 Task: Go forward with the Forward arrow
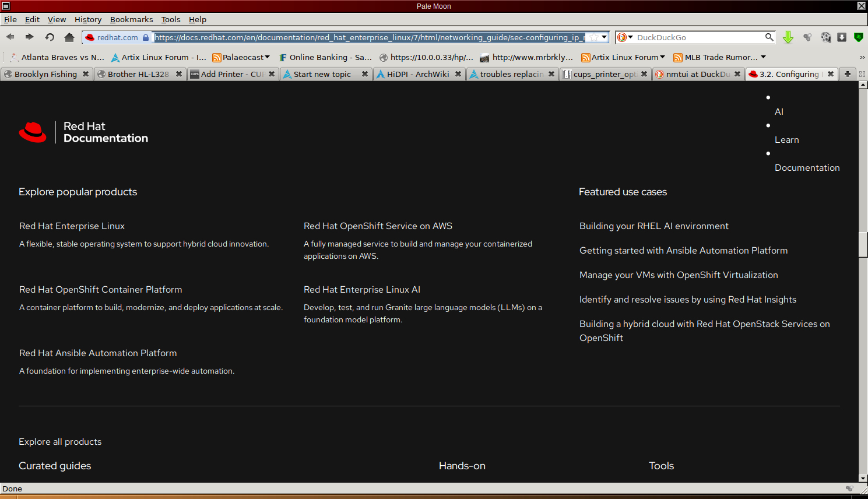(x=29, y=37)
